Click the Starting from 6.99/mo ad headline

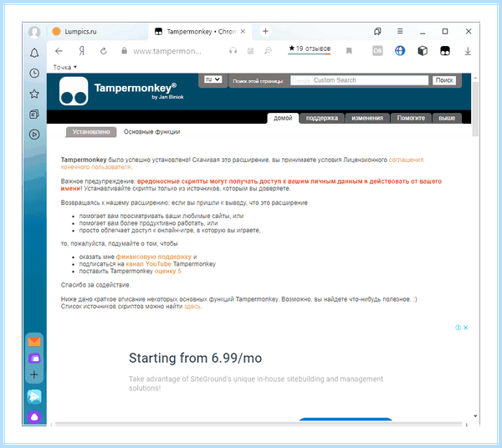(195, 358)
